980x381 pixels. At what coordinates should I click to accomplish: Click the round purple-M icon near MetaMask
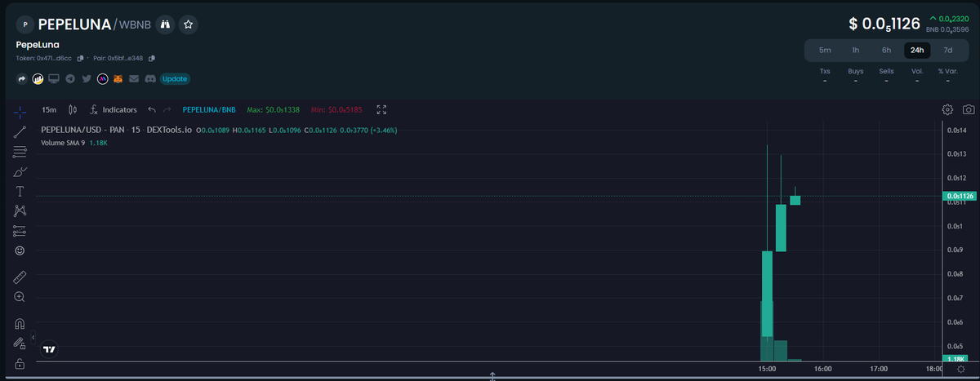102,79
